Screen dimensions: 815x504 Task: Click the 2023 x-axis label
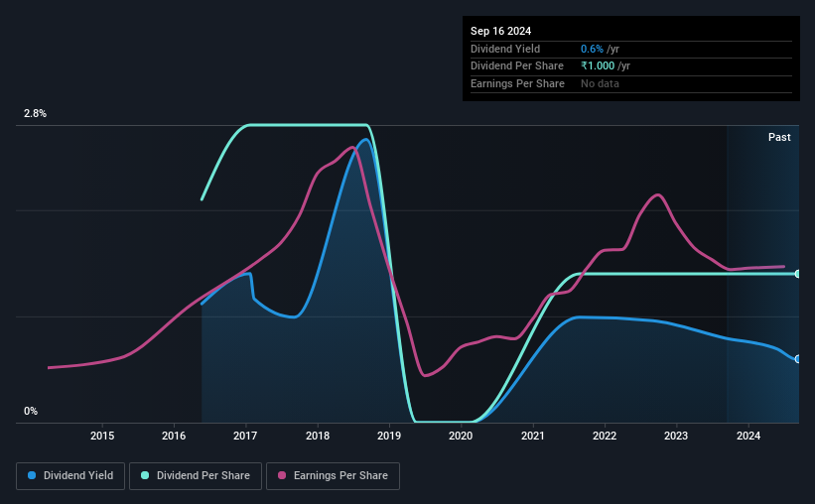pyautogui.click(x=676, y=436)
